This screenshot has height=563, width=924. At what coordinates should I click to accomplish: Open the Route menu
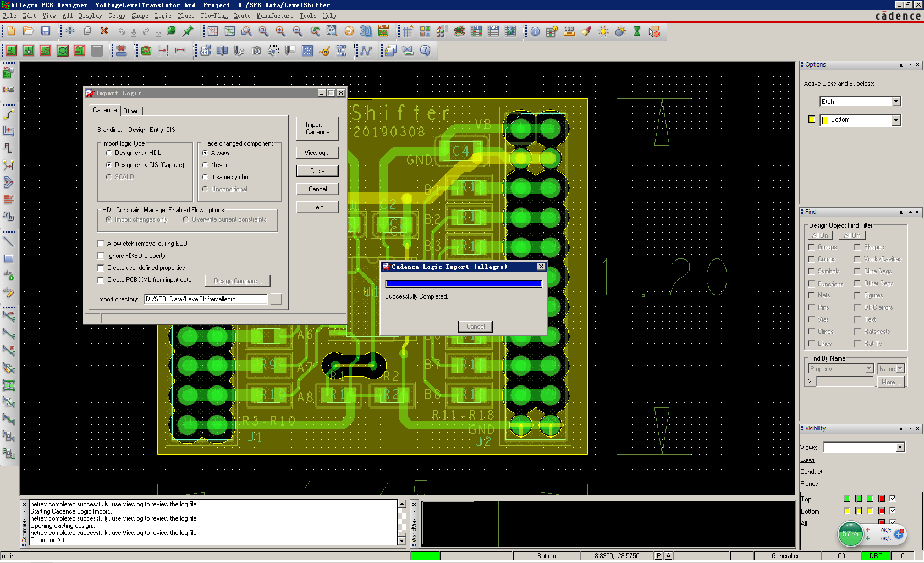(242, 16)
